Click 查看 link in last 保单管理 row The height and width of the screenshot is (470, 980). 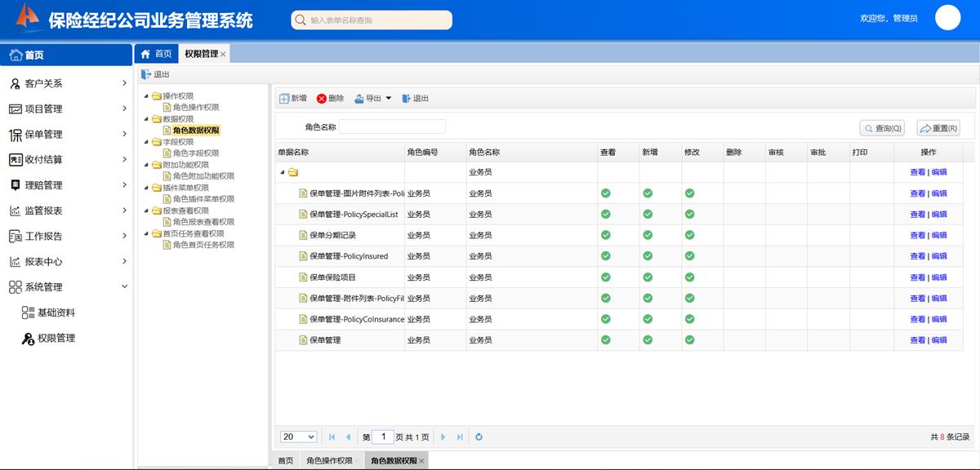[918, 340]
